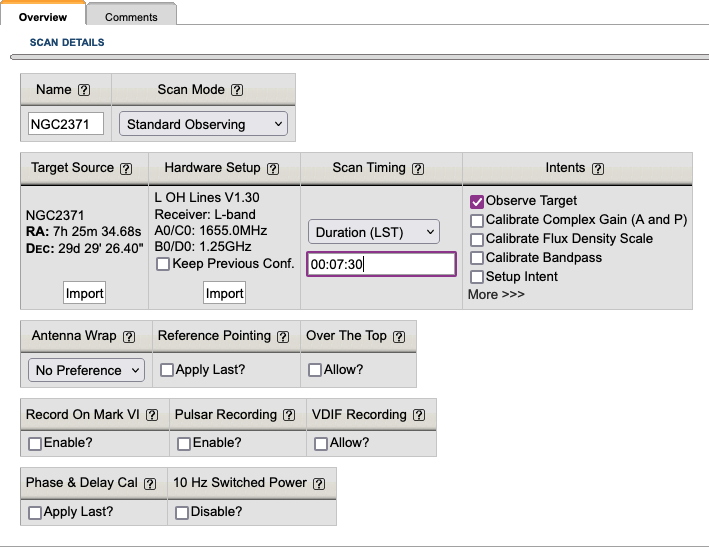Check Keep Previous Conf. box

click(x=162, y=265)
